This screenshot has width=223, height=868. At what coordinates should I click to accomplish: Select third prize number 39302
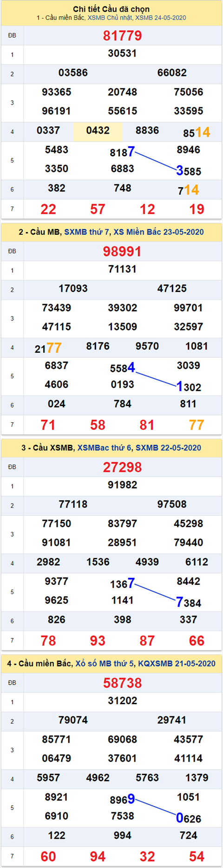123,308
